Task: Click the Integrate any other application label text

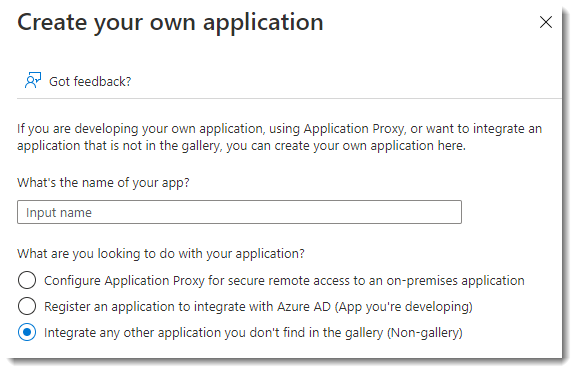Action: click(x=253, y=333)
